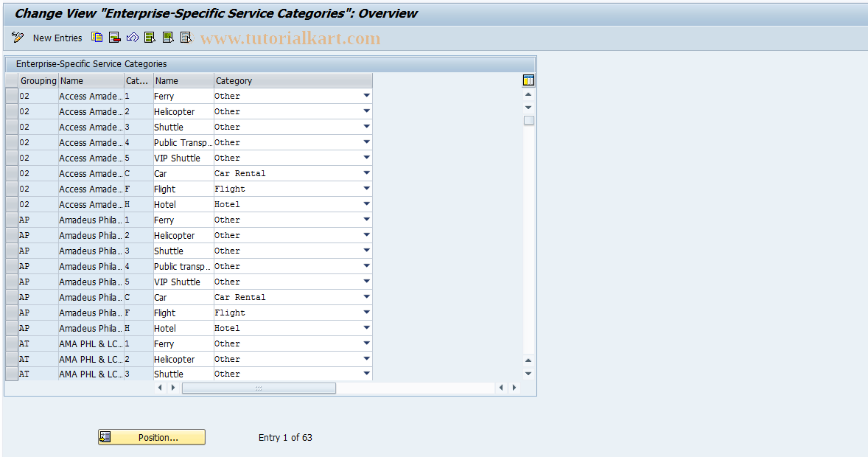Click the Grouping cell 02 in Ferry row
868x457 pixels.
pyautogui.click(x=38, y=96)
